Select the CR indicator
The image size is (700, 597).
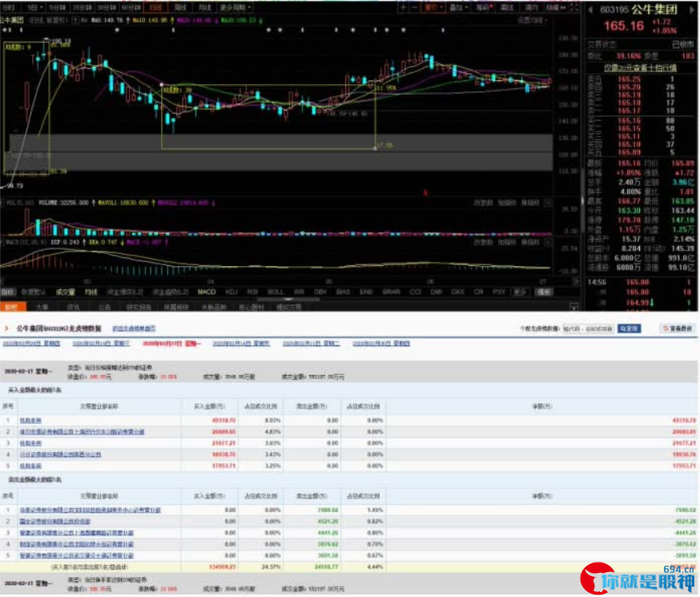coord(478,292)
